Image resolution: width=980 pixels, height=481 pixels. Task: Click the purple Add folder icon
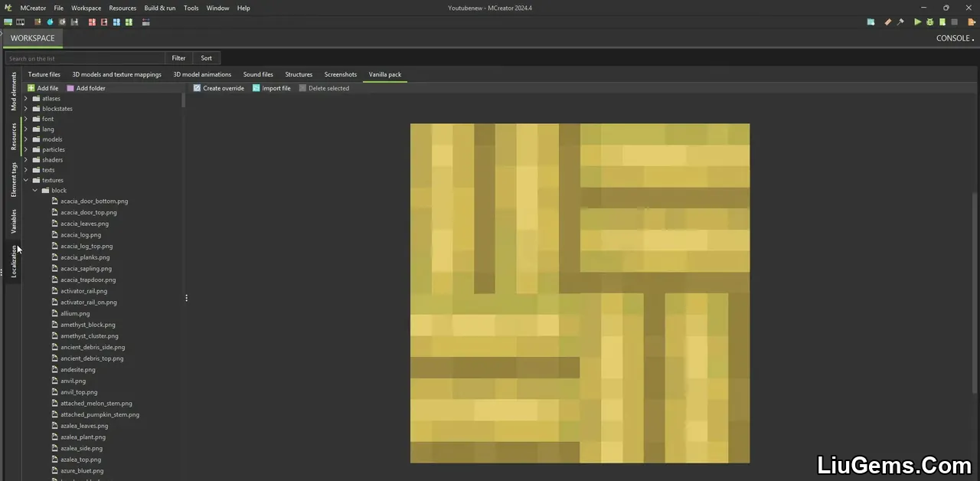[x=70, y=88]
